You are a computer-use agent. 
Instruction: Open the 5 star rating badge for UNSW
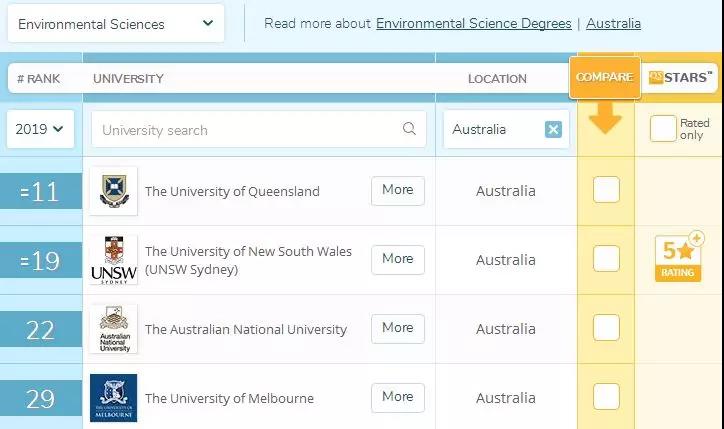(678, 258)
